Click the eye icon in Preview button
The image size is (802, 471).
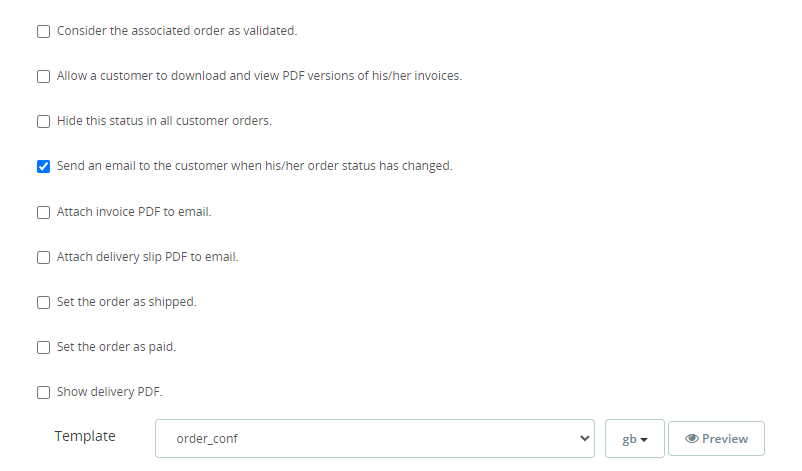click(691, 439)
